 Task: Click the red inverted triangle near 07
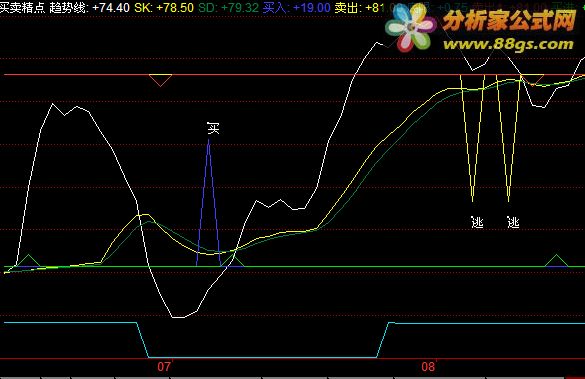click(x=160, y=80)
